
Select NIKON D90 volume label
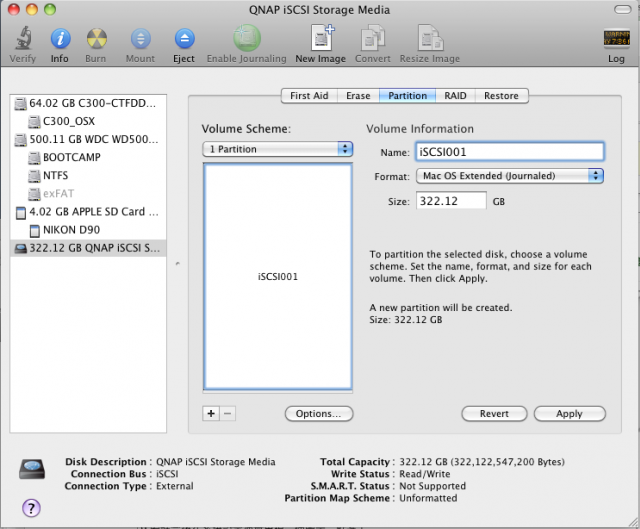(x=71, y=230)
